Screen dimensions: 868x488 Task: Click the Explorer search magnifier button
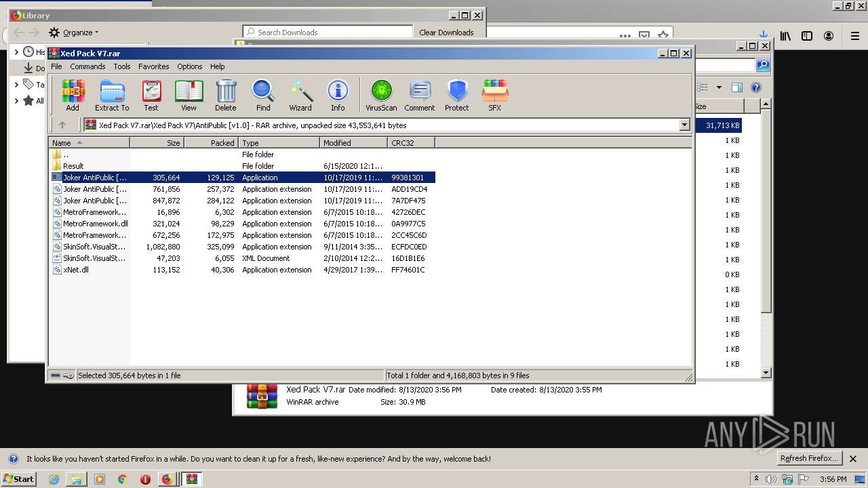coord(763,65)
